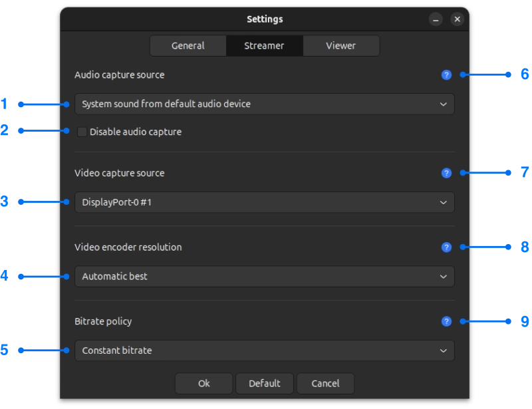Open the Automatic best resolution dropdown
This screenshot has height=409, width=532.
click(x=265, y=277)
